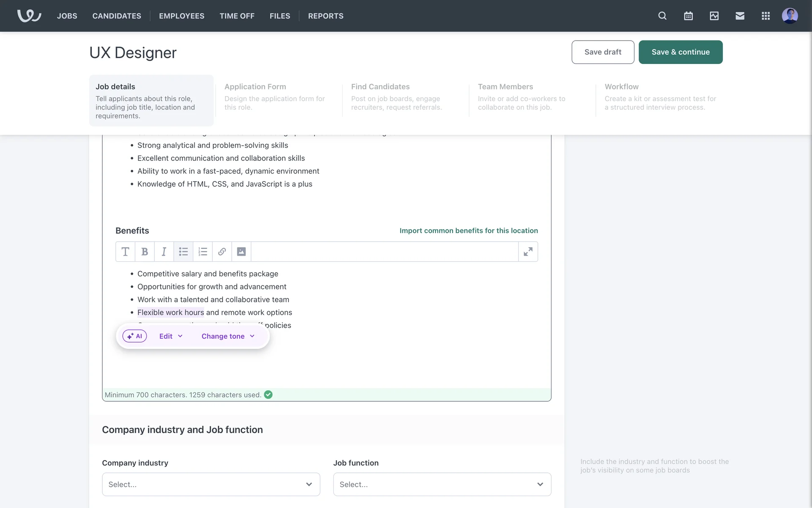The width and height of the screenshot is (812, 508).
Task: Open the calendar icon in header
Action: pos(688,16)
